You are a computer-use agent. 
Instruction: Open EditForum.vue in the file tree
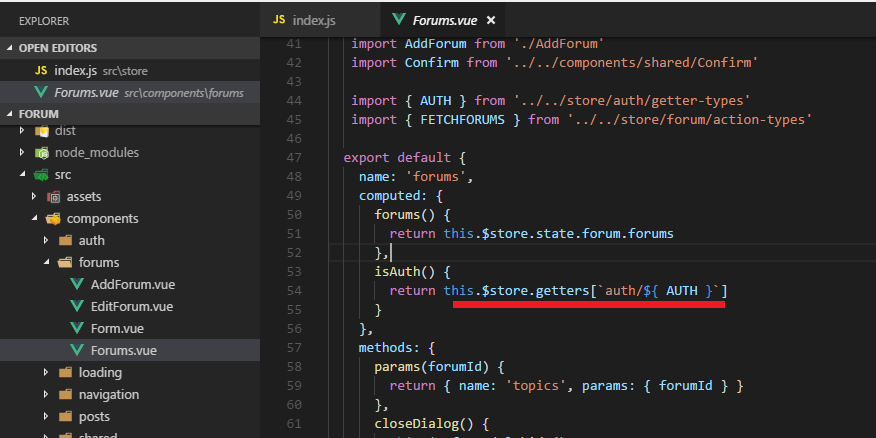click(x=130, y=307)
